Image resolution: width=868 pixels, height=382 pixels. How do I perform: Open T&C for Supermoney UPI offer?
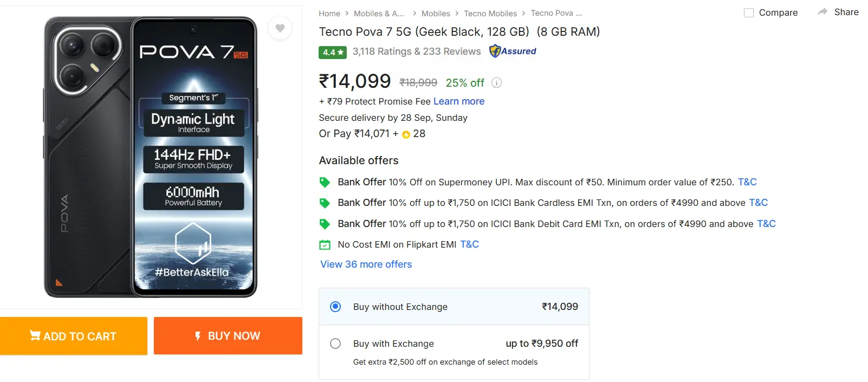click(747, 182)
